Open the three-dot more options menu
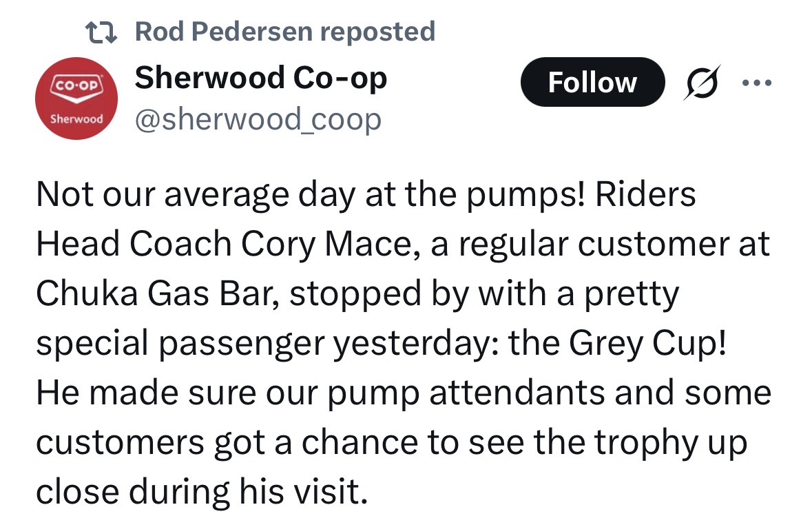This screenshot has width=812, height=527. 758,83
